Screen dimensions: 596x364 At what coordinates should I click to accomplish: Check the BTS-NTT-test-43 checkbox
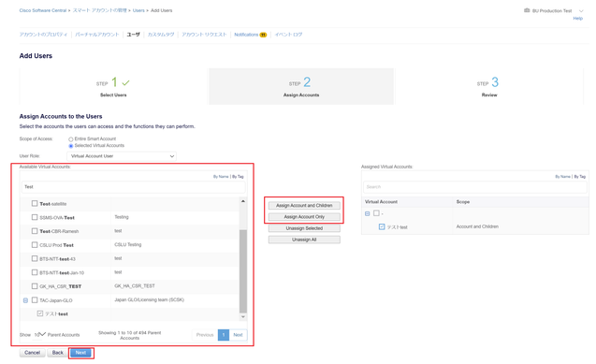35,259
